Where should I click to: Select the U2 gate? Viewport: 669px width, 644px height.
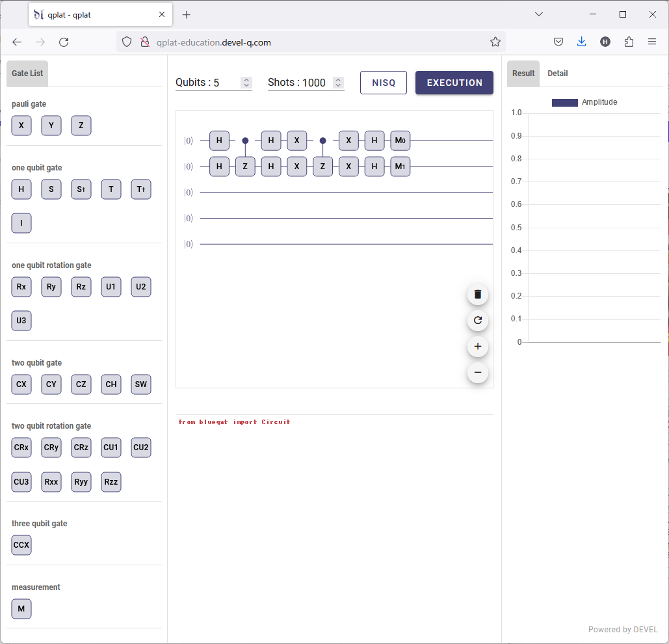click(x=141, y=287)
